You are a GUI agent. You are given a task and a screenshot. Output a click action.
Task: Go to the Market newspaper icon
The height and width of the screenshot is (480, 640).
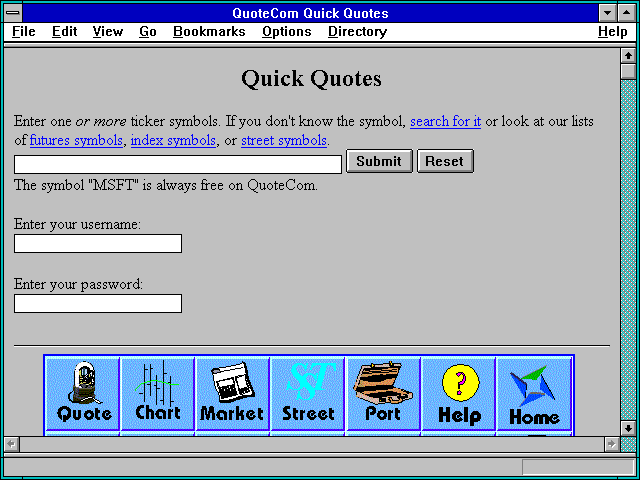232,393
